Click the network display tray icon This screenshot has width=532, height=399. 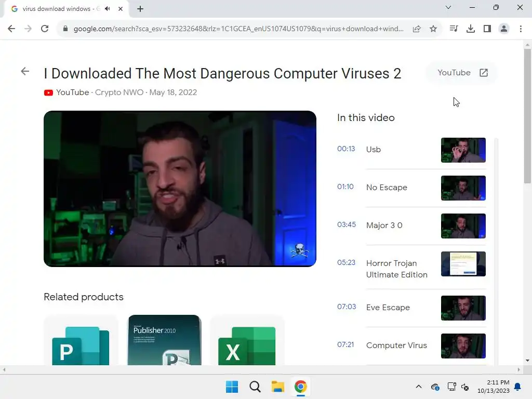pyautogui.click(x=451, y=387)
